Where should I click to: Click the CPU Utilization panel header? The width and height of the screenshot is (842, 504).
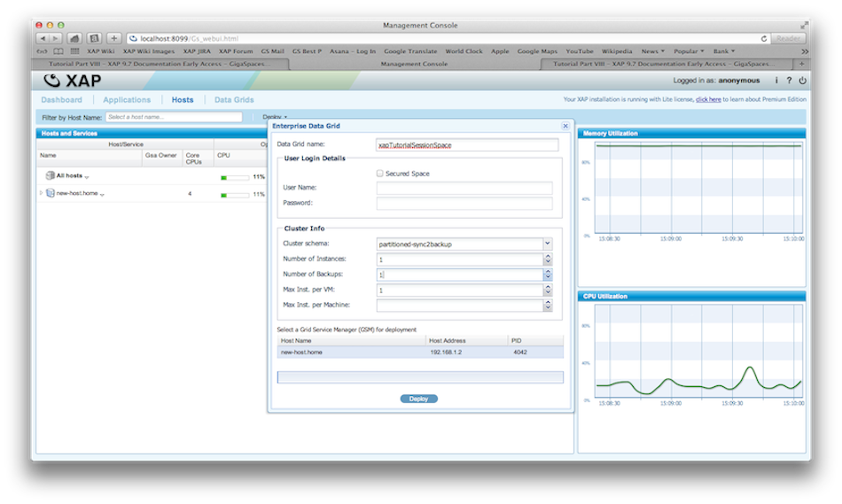691,296
